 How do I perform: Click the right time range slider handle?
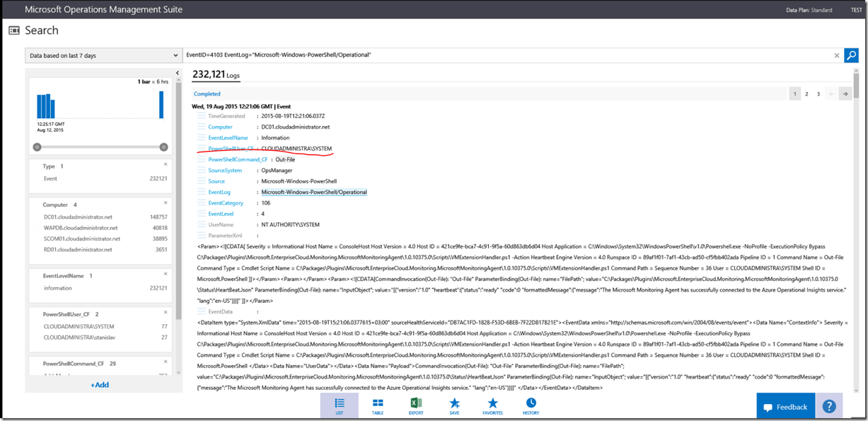[163, 147]
